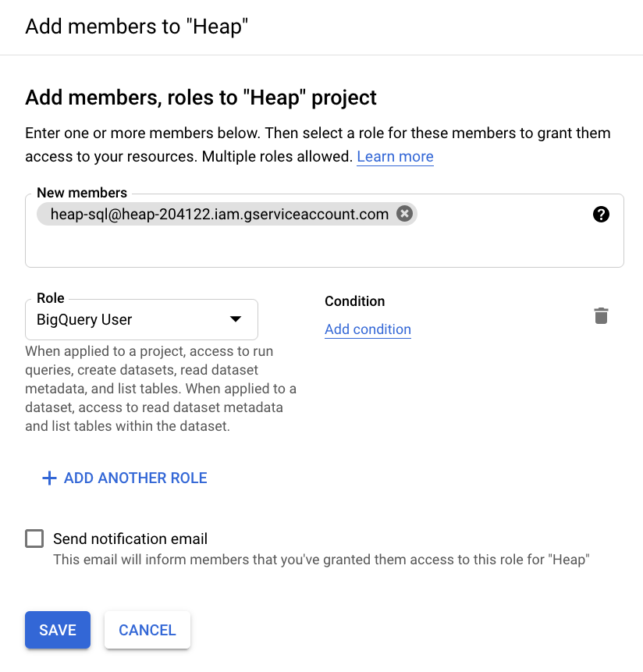Click the notification email description text

tap(321, 560)
